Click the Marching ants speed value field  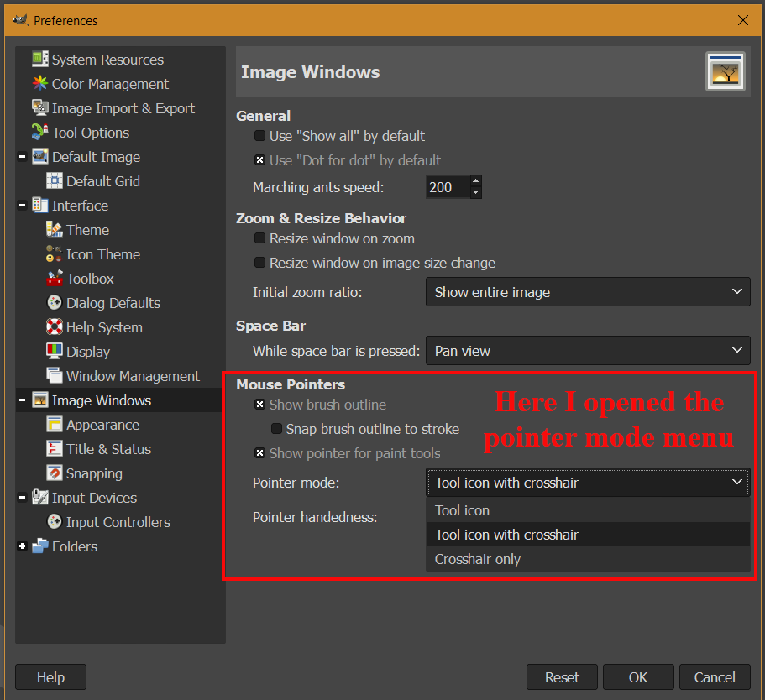[x=448, y=187]
